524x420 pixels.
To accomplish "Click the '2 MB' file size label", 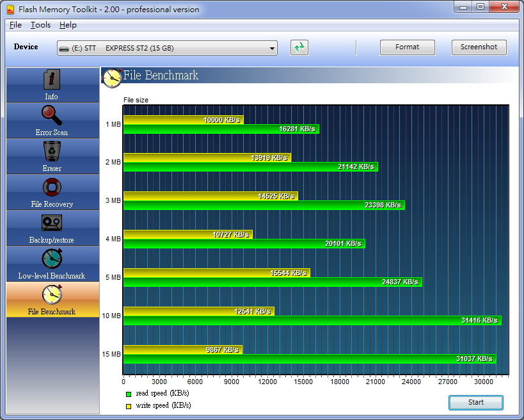I will (x=113, y=162).
